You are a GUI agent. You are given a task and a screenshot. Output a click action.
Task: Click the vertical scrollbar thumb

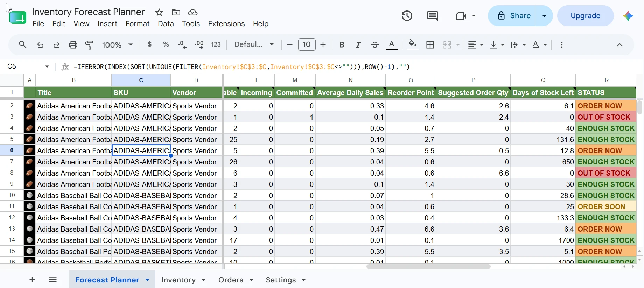pos(640,107)
